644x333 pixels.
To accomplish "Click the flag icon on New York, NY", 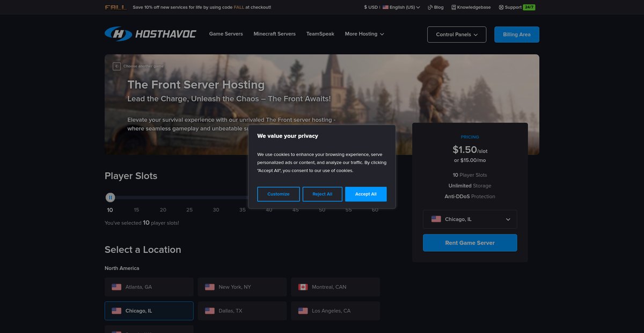I will pos(210,287).
